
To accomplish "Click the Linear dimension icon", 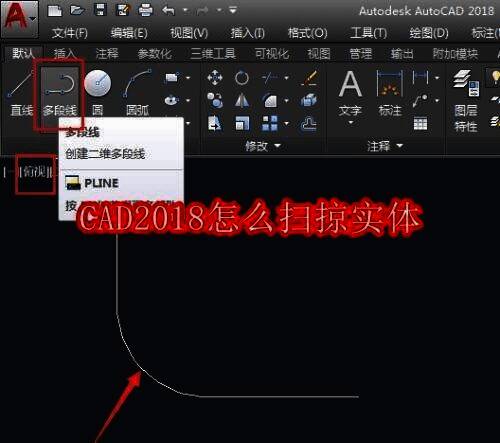I will point(421,78).
